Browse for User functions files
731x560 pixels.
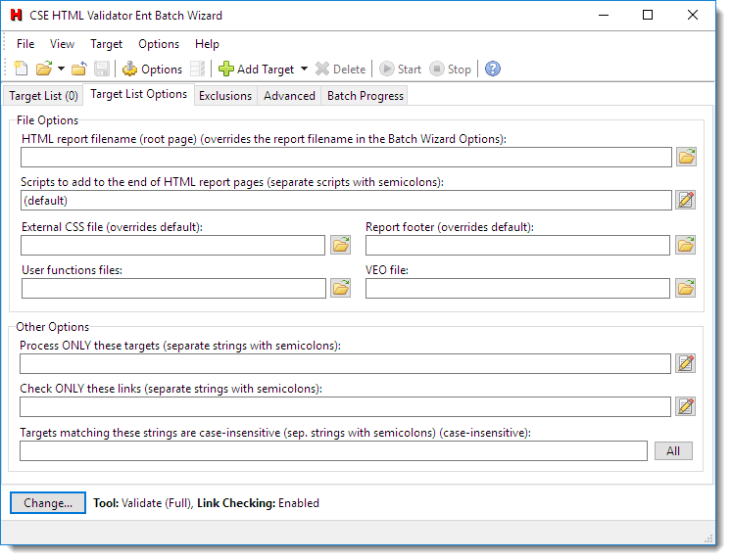[341, 289]
